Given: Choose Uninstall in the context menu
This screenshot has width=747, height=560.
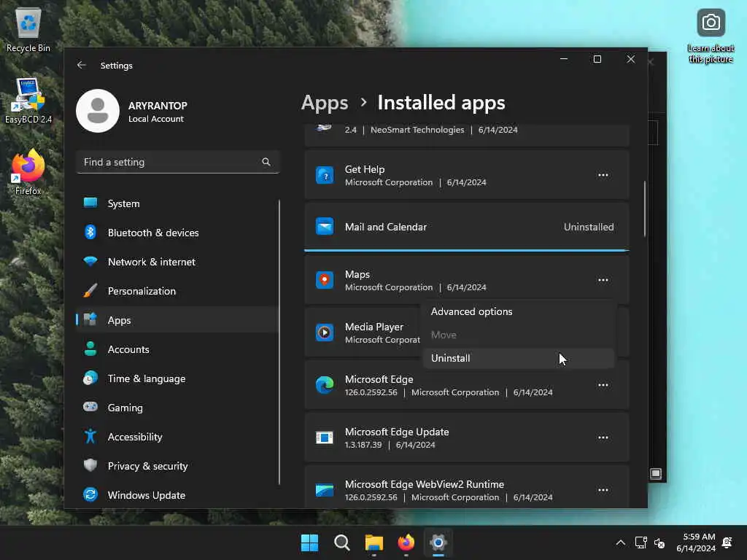Looking at the screenshot, I should pyautogui.click(x=519, y=358).
